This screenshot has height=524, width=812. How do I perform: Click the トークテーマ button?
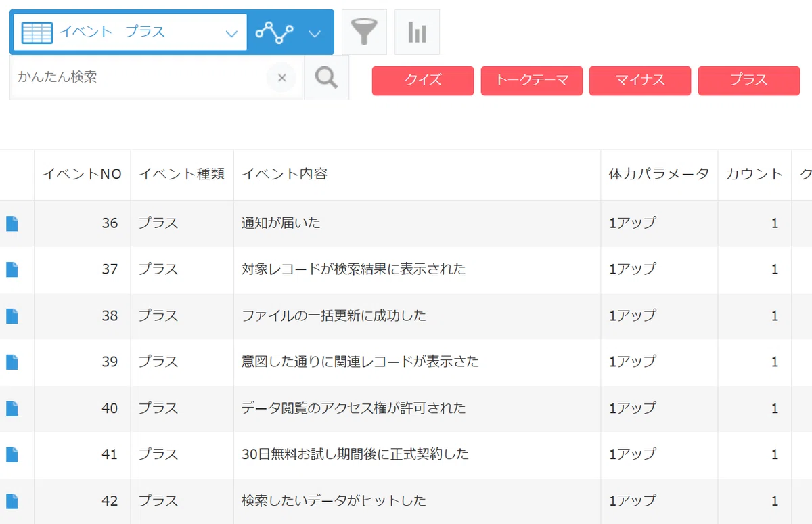(532, 81)
